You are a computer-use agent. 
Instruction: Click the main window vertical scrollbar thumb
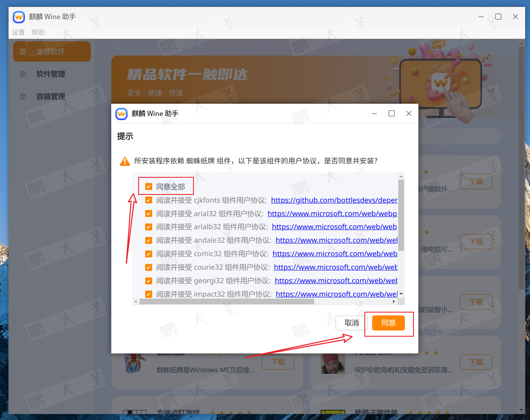(521, 168)
